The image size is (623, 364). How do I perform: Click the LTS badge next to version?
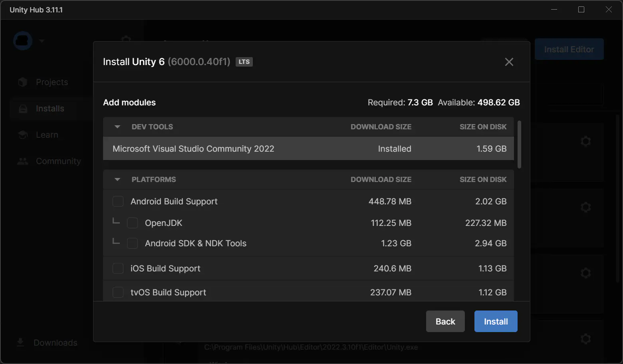(244, 62)
